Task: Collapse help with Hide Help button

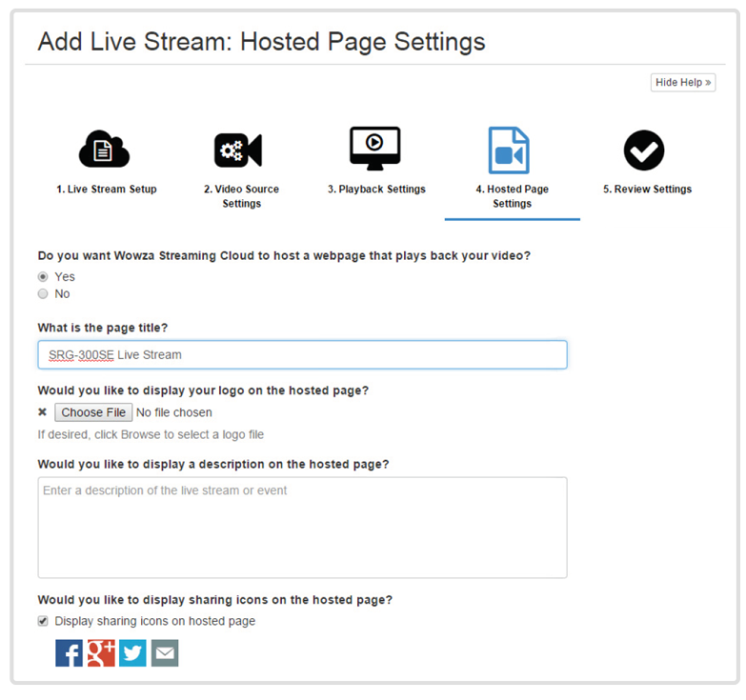Action: pos(683,83)
